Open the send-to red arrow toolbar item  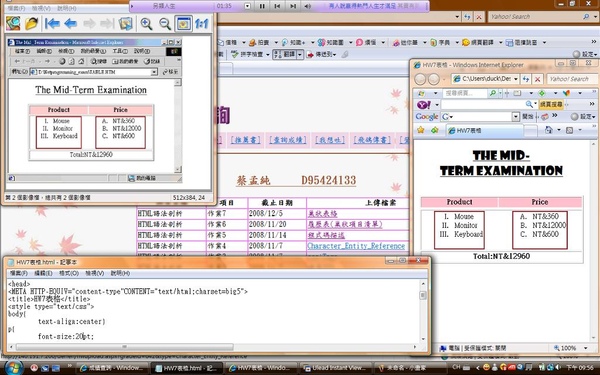[321, 54]
